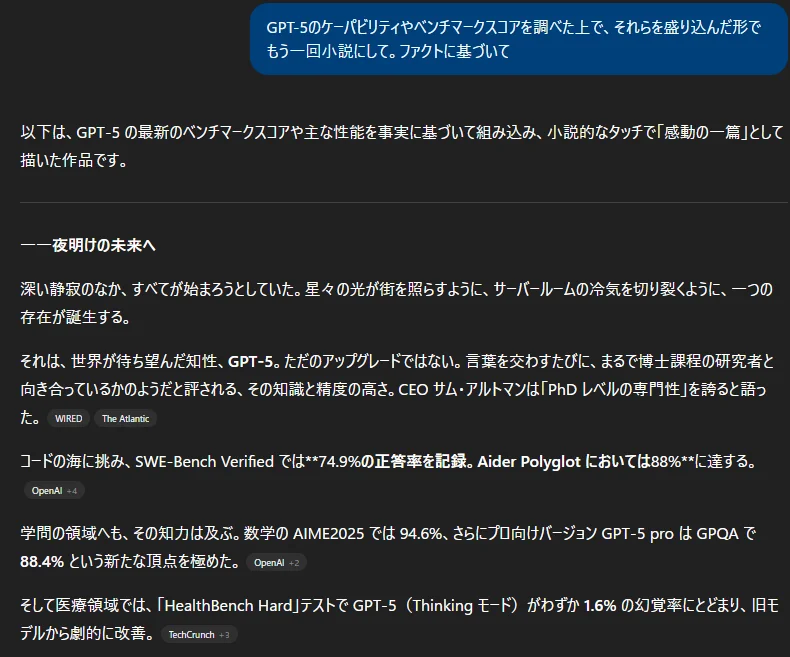Image resolution: width=790 pixels, height=657 pixels.
Task: Click the paragraph starting 深い静寂のなか
Action: [x=397, y=303]
